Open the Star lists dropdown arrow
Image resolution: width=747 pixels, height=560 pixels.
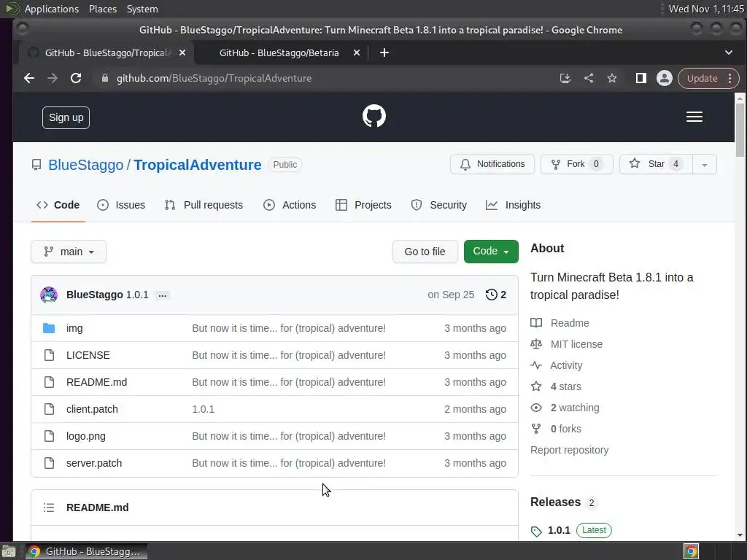point(704,164)
